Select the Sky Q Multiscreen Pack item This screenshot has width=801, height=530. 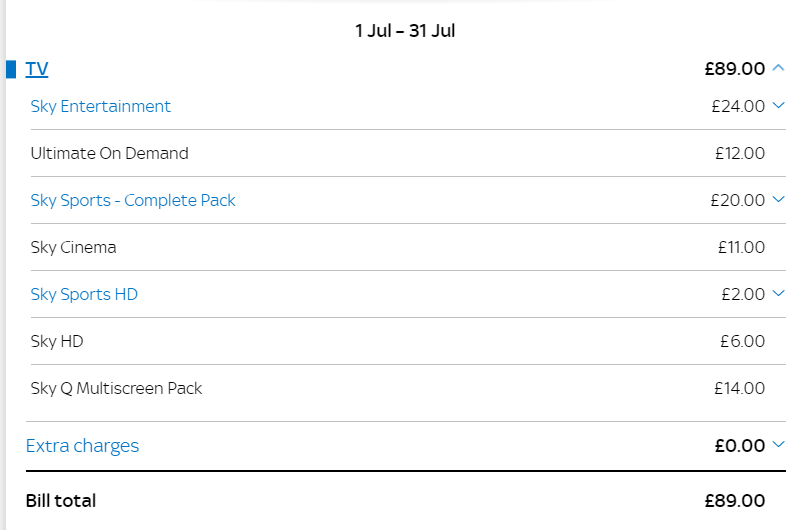tap(116, 388)
